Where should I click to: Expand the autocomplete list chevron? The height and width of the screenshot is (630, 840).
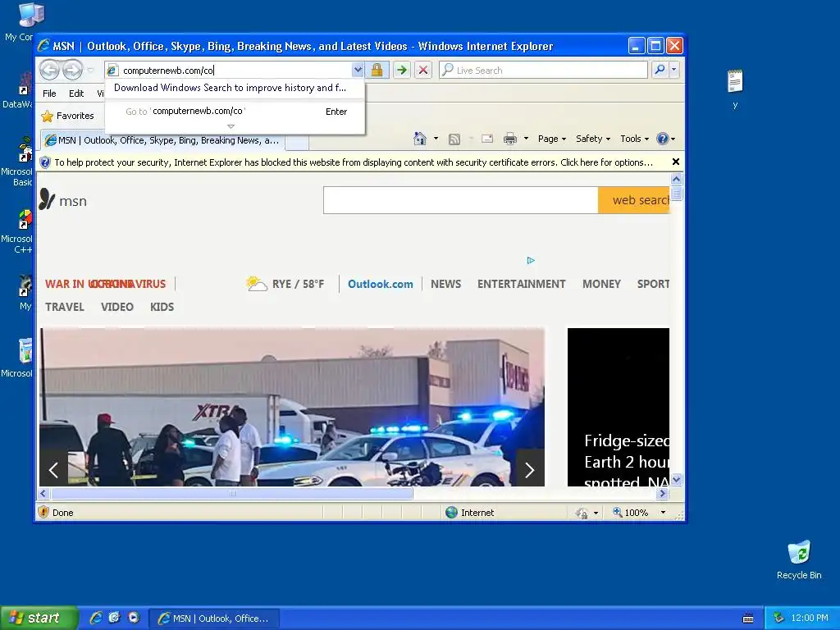coord(231,126)
